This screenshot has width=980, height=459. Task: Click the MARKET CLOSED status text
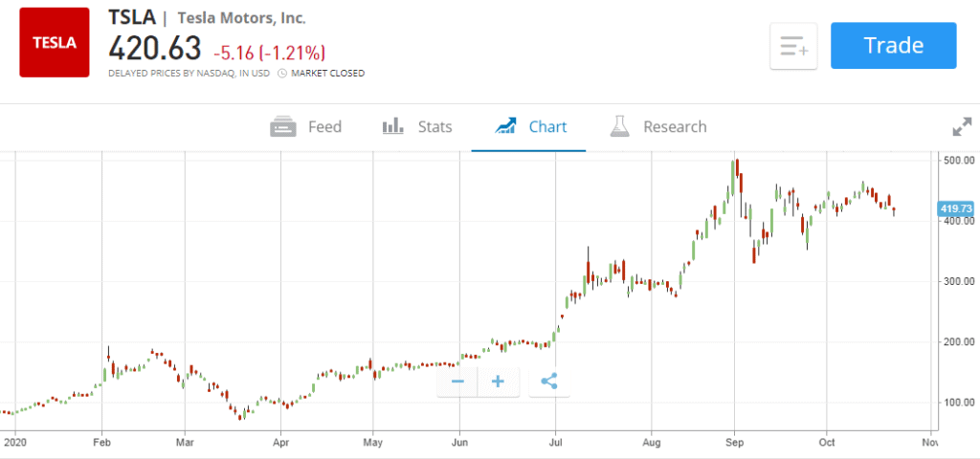click(328, 73)
